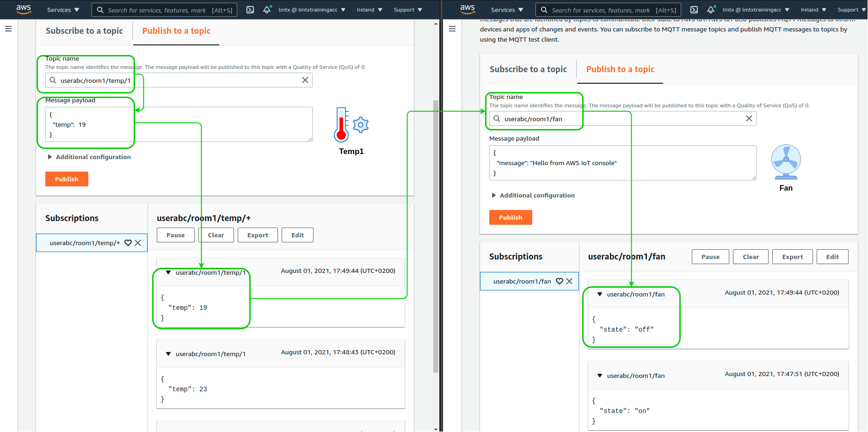The height and width of the screenshot is (432, 868).
Task: Click search magnifier in right AWS search bar
Action: click(544, 10)
